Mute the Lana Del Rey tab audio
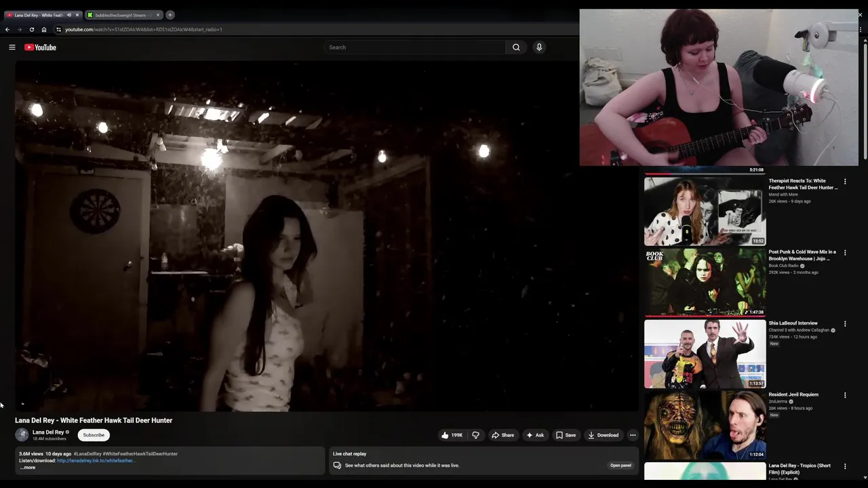 pos(68,15)
